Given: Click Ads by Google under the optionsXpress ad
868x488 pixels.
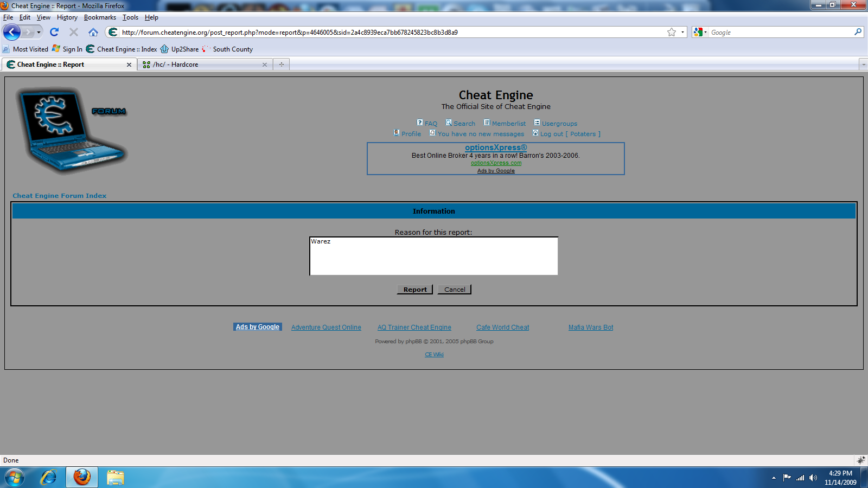Looking at the screenshot, I should (x=496, y=171).
